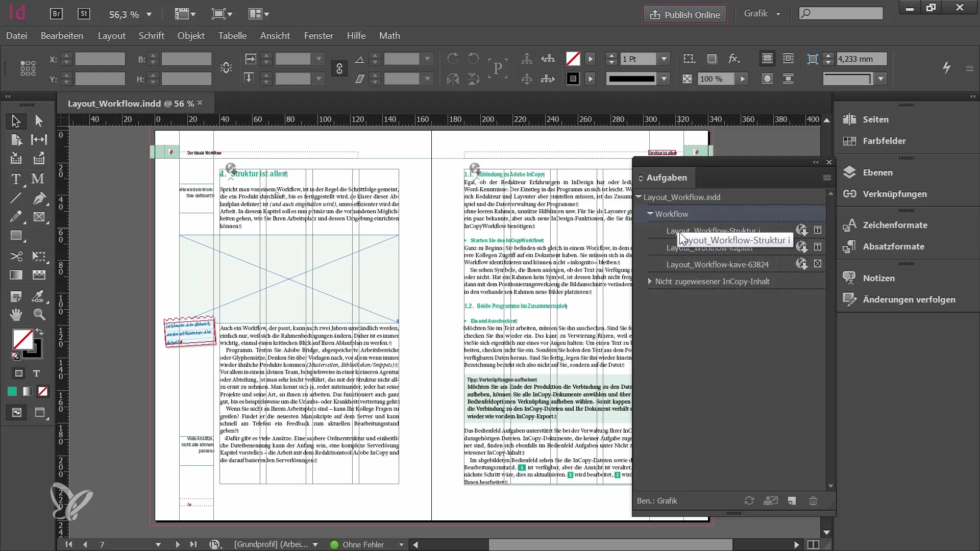The height and width of the screenshot is (551, 980).
Task: Select the Rectangle Frame tool
Action: click(x=39, y=217)
